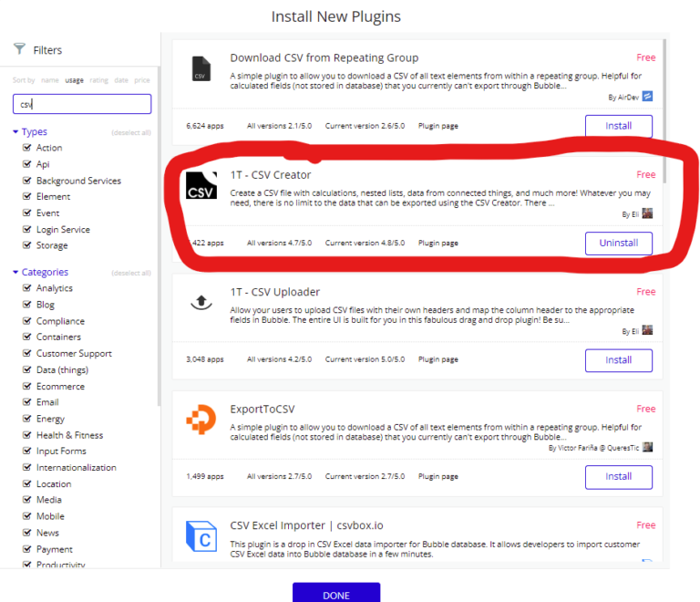The width and height of the screenshot is (700, 602).
Task: Click the Download CSV from Repeating Group icon
Action: (201, 69)
